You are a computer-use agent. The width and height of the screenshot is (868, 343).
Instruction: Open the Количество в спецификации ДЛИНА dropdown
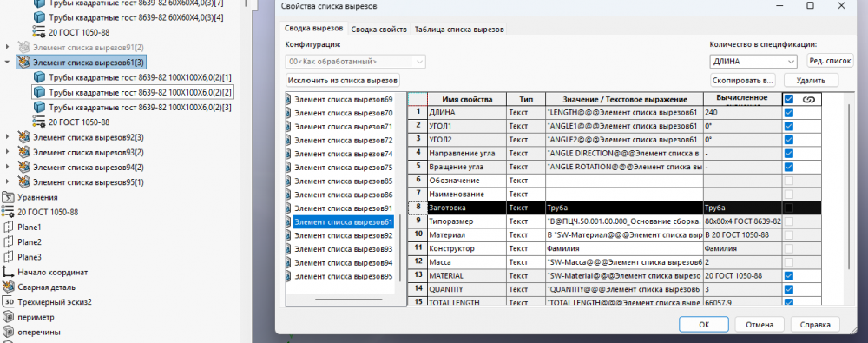pyautogui.click(x=753, y=61)
